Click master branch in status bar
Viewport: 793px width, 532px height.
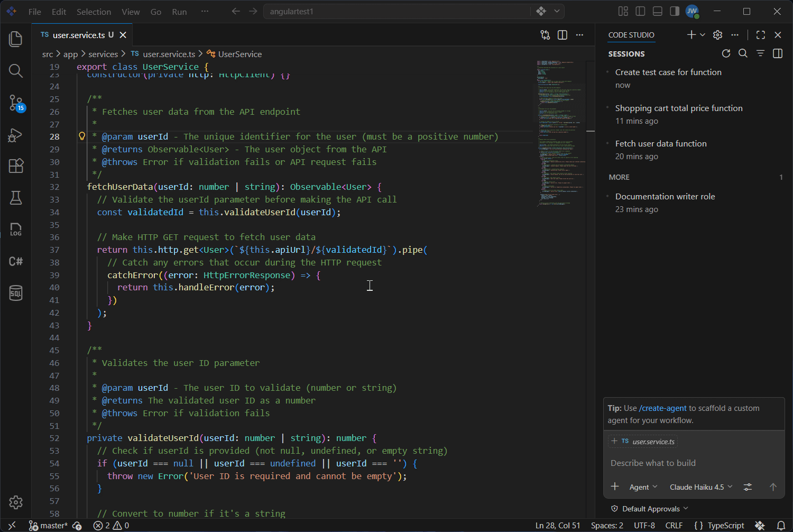(x=48, y=526)
